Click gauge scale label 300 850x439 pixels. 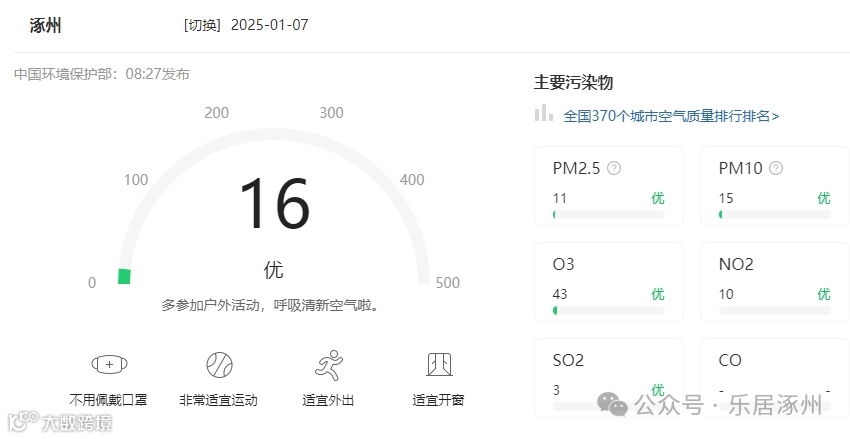click(331, 113)
